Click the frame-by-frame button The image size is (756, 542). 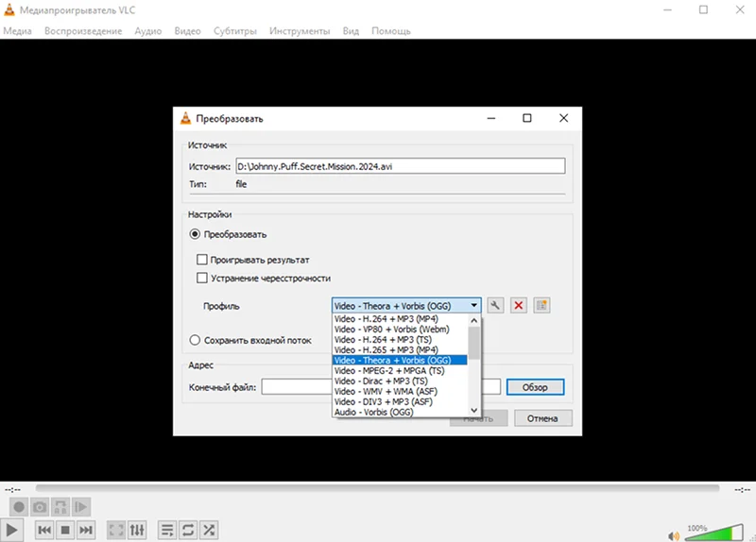pyautogui.click(x=81, y=507)
